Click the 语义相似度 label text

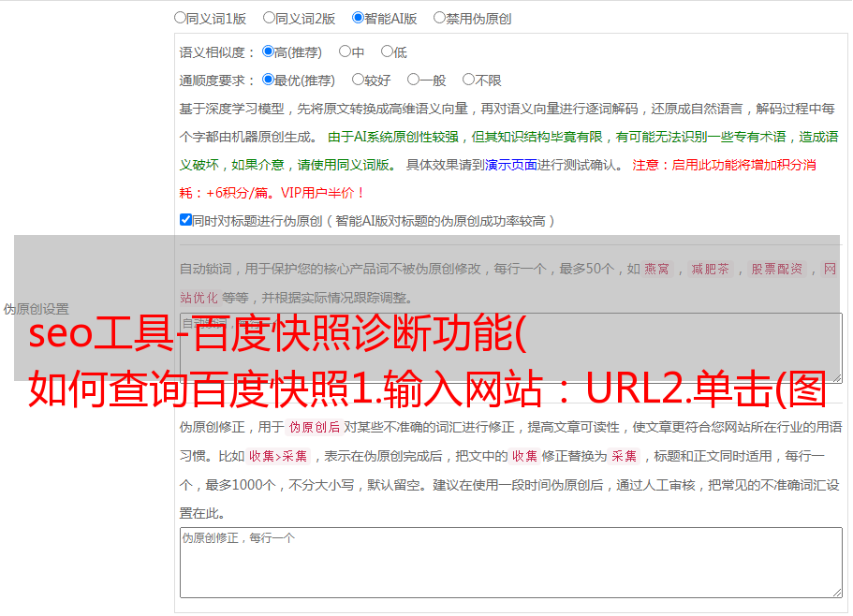click(216, 52)
